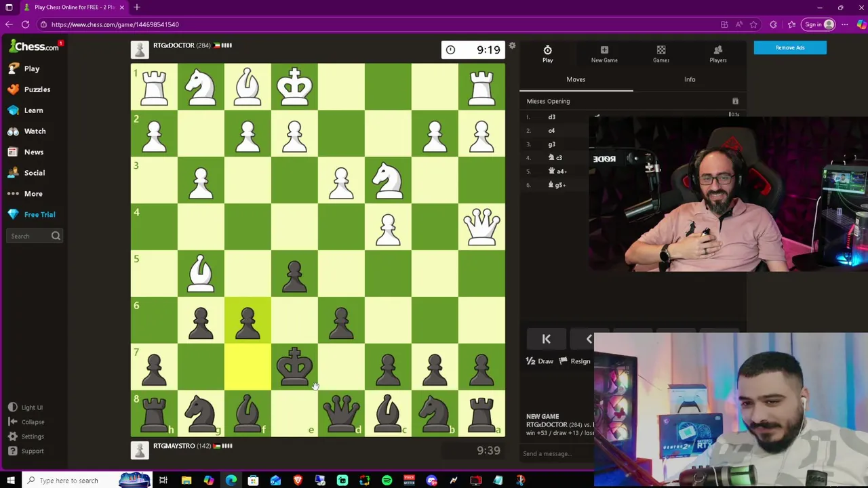Viewport: 868px width, 488px height.
Task: Click the browser back arrow
Action: 9,24
